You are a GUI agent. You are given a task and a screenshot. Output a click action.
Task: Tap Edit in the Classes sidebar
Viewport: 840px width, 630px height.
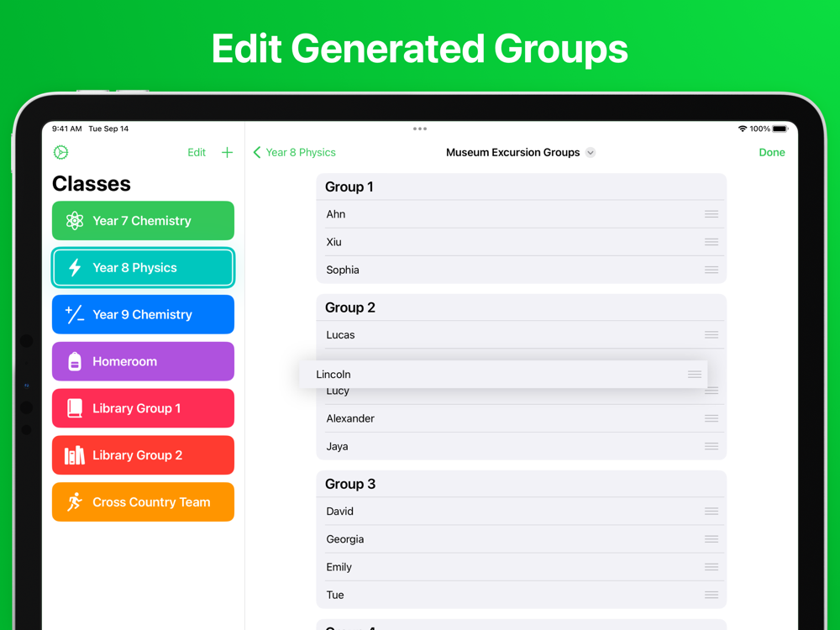pyautogui.click(x=197, y=153)
